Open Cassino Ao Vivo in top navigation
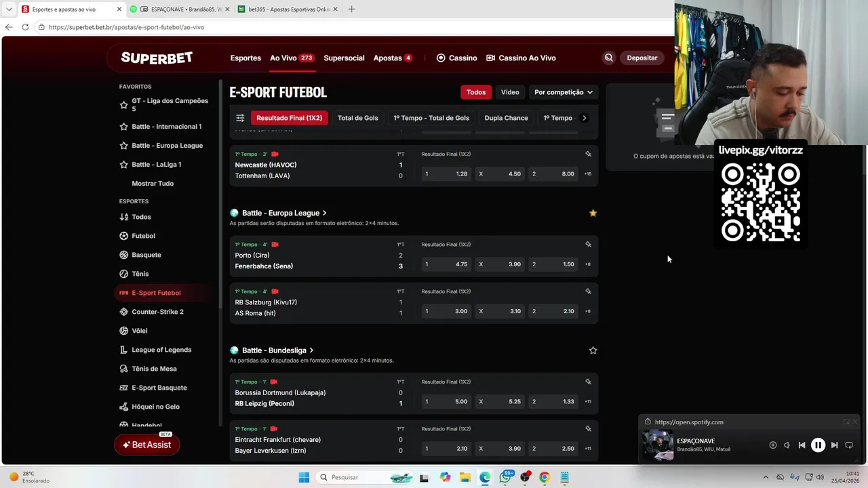 click(521, 58)
